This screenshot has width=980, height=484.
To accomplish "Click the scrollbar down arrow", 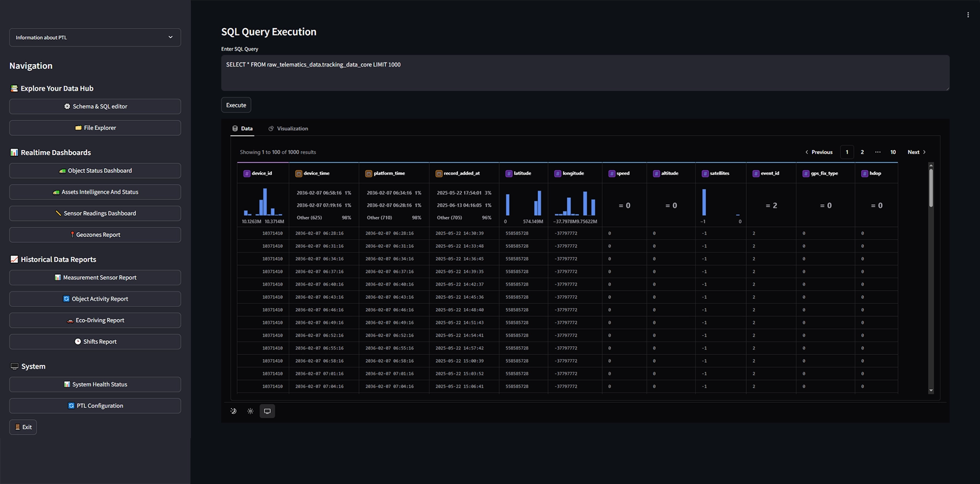I will tap(931, 391).
